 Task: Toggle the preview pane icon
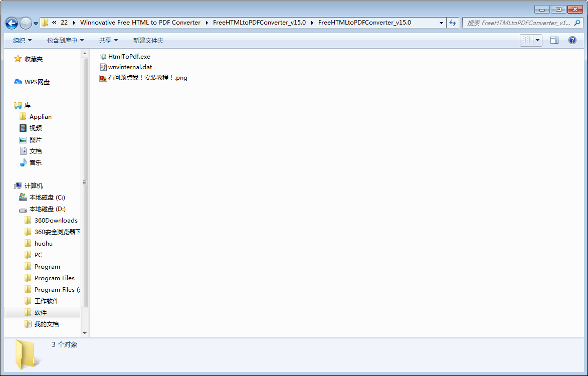tap(554, 40)
